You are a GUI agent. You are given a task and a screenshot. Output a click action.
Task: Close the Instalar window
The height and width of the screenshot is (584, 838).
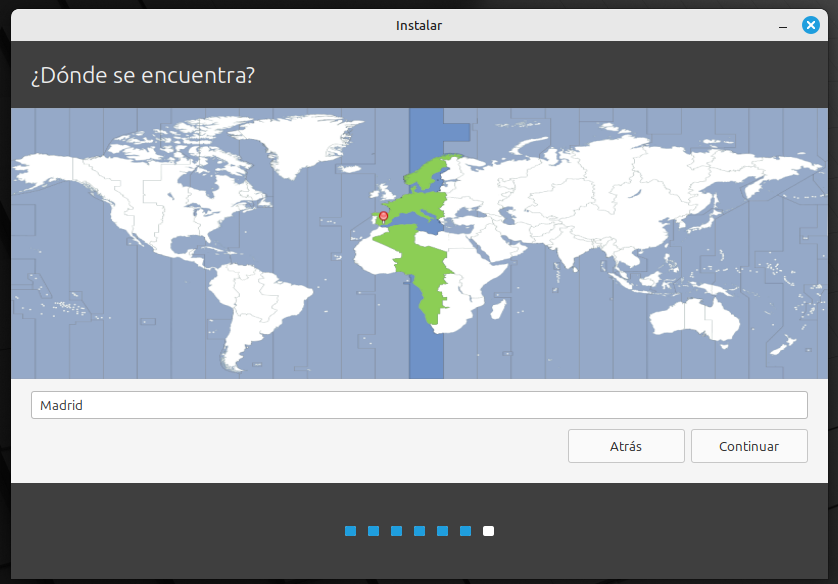[811, 25]
